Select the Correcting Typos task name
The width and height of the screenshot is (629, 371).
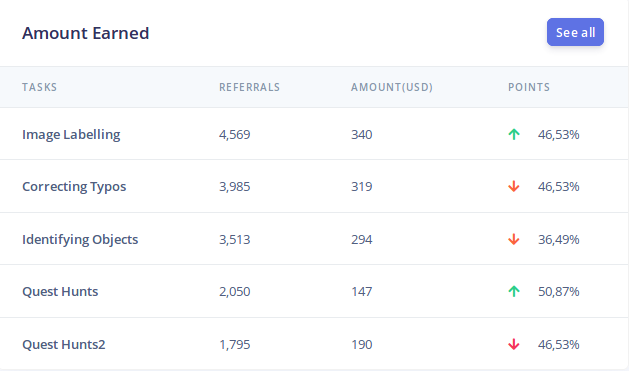[74, 187]
